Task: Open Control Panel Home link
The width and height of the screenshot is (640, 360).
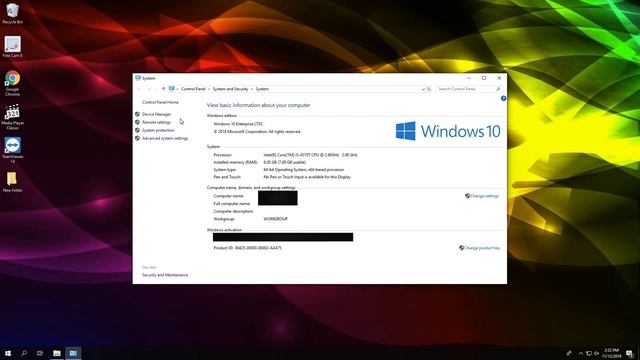Action: (160, 102)
